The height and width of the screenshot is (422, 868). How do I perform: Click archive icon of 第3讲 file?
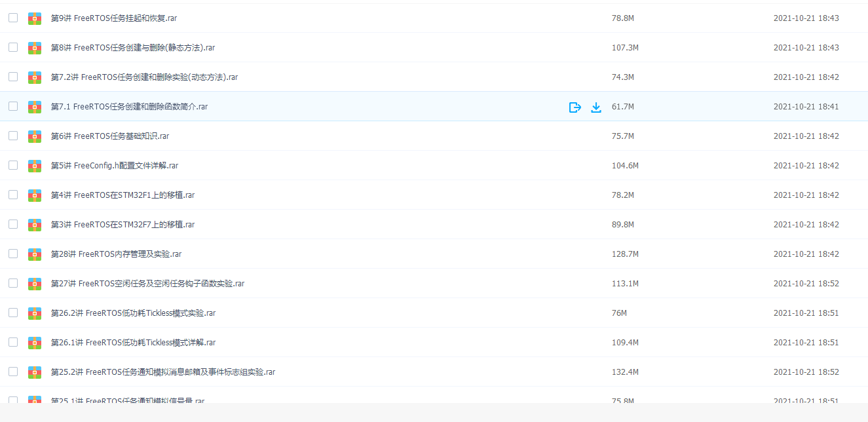[x=35, y=225]
